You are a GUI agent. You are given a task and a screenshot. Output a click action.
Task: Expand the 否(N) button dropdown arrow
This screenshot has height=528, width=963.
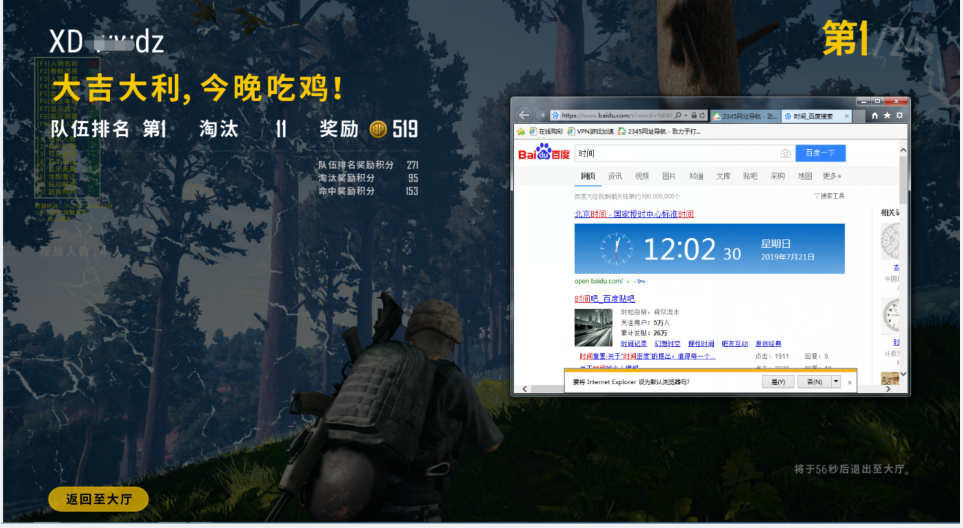[x=836, y=382]
